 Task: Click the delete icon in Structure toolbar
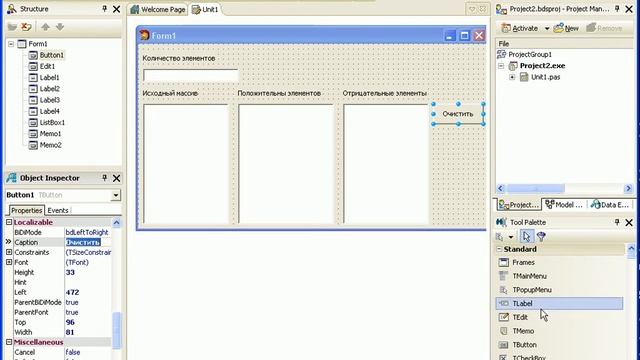pyautogui.click(x=26, y=27)
